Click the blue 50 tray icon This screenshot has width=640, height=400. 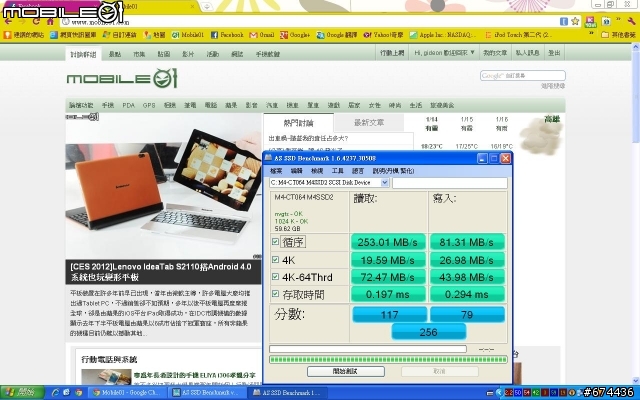click(518, 393)
